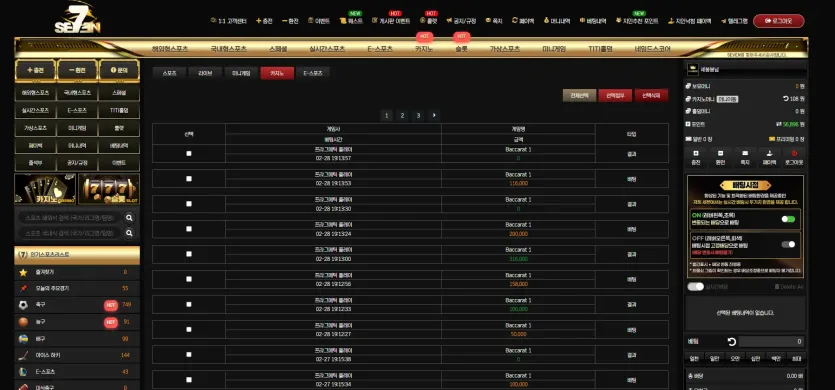
Task: Click the bet amount input field showing 0
Action: click(771, 342)
